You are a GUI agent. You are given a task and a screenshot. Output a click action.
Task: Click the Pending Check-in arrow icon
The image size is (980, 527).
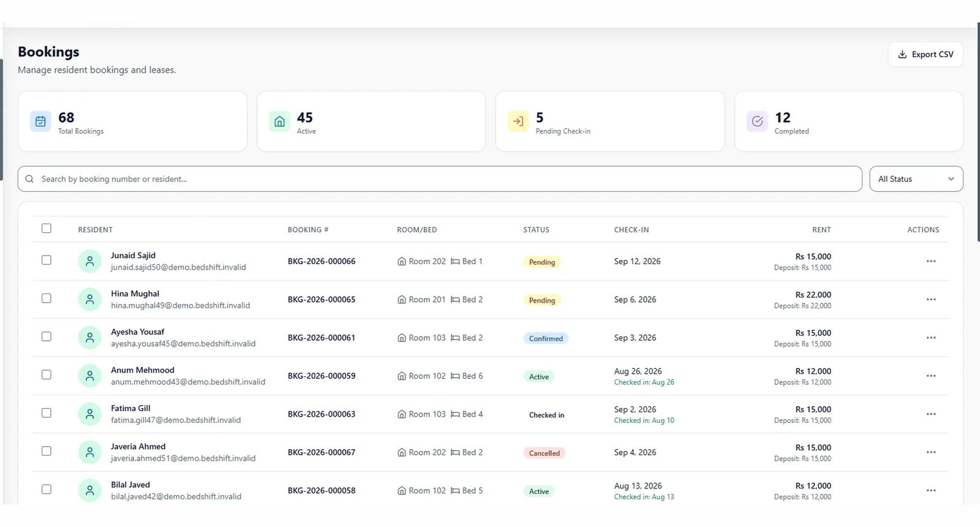tap(518, 121)
